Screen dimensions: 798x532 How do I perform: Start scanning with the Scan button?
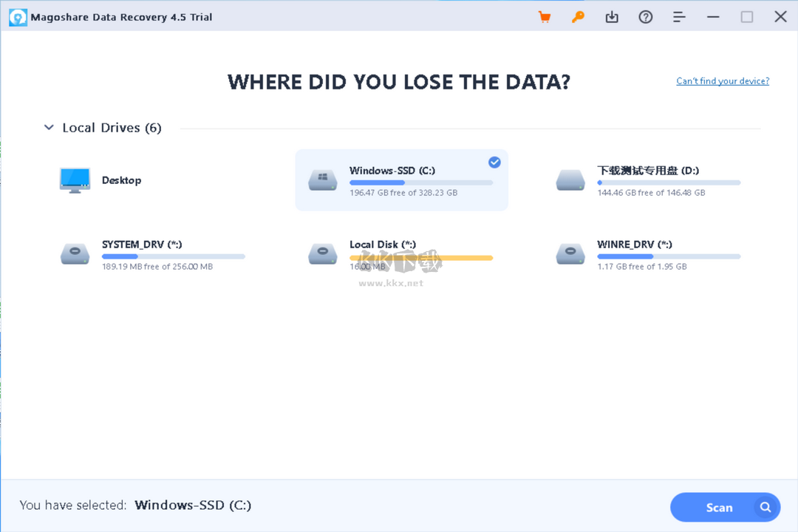tap(726, 507)
